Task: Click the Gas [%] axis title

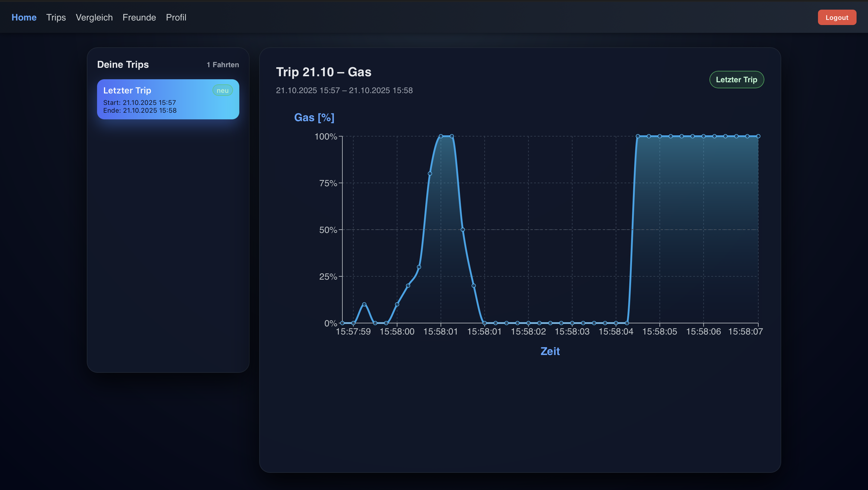Action: (314, 117)
